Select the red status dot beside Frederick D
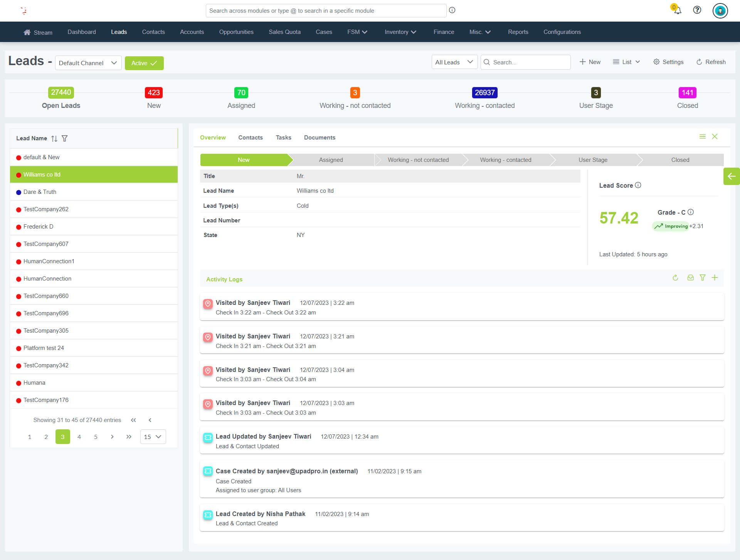The width and height of the screenshot is (740, 560). [x=18, y=226]
